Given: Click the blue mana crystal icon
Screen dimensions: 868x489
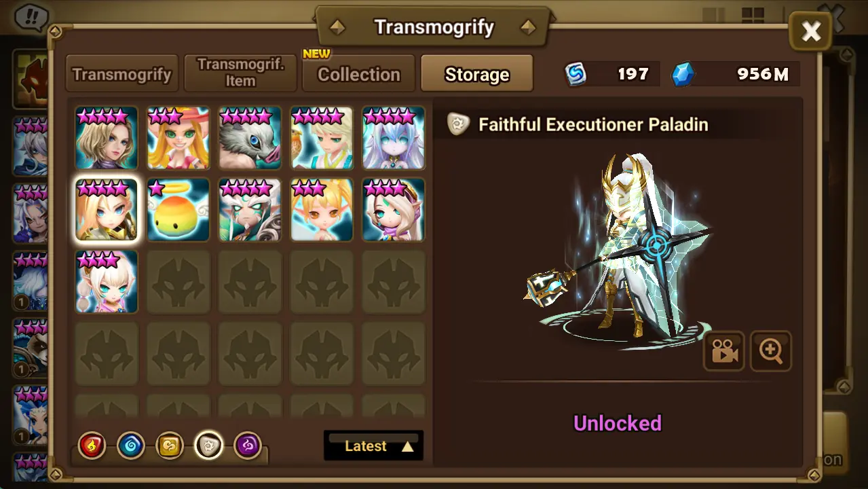Looking at the screenshot, I should click(x=683, y=74).
